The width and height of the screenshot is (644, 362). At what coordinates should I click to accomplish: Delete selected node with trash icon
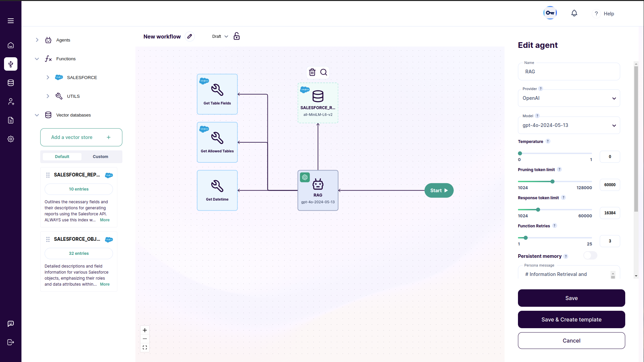click(312, 72)
